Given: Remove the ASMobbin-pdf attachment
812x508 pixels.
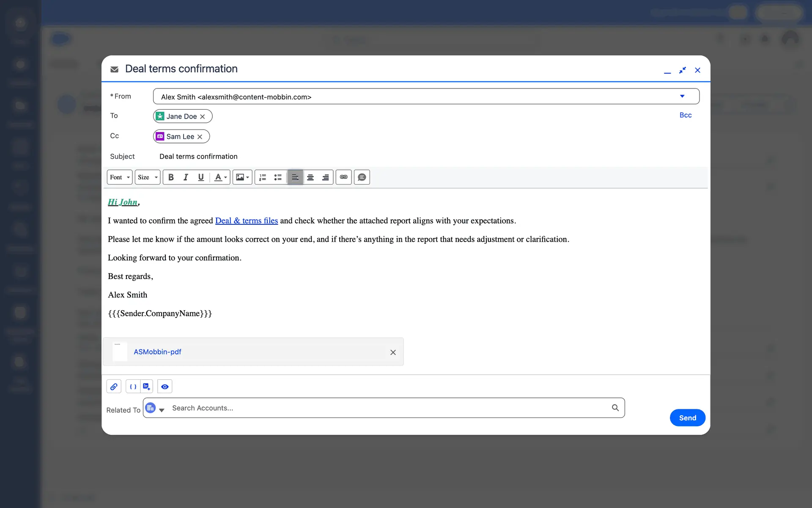Looking at the screenshot, I should 393,352.
